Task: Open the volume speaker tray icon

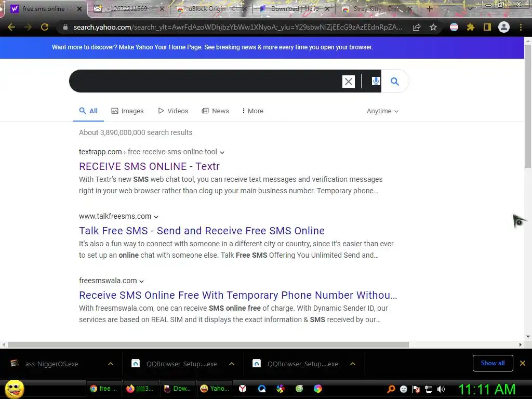Action: (x=441, y=389)
